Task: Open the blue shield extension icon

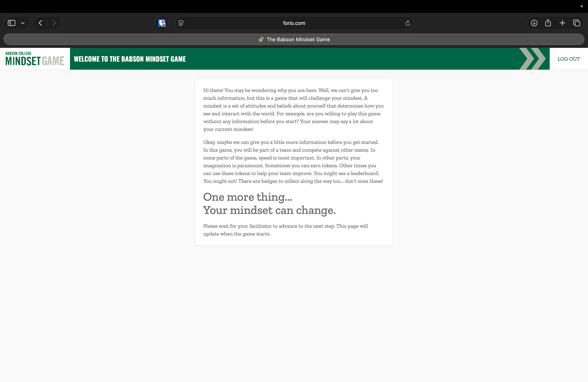Action: (162, 23)
